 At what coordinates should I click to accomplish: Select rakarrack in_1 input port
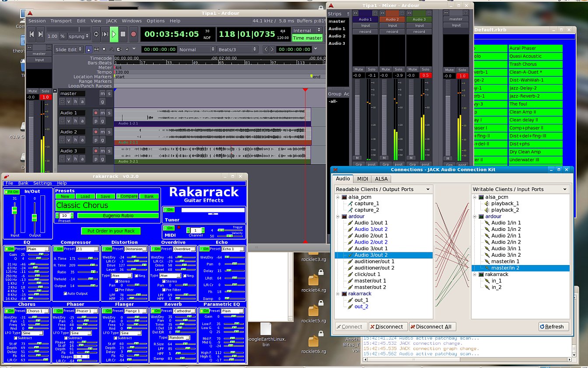(496, 280)
